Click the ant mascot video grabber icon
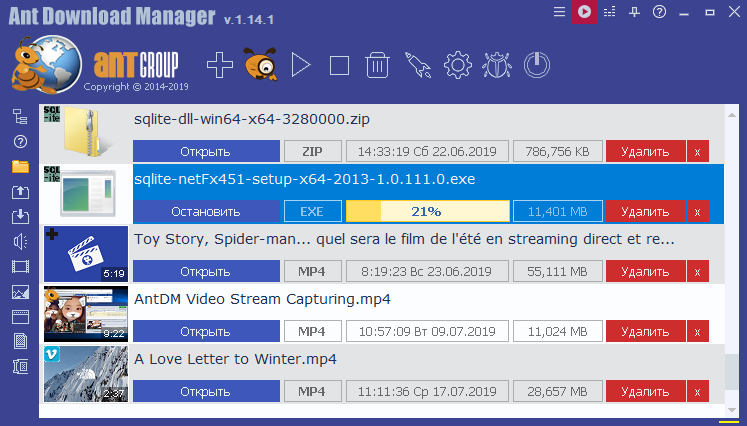 pyautogui.click(x=261, y=66)
